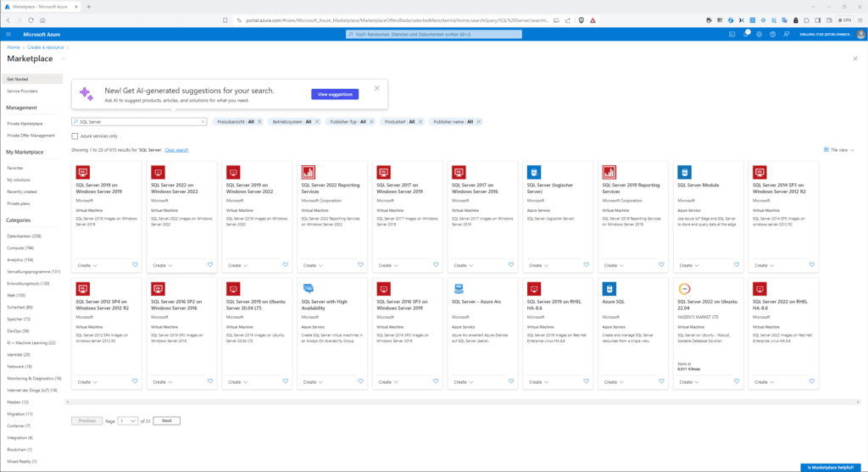Open the Azure portal hamburger menu
The height and width of the screenshot is (472, 868).
8,34
